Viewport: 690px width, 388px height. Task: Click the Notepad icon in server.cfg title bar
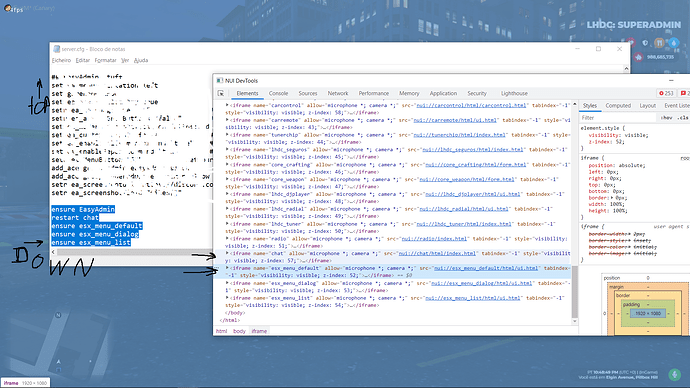pos(56,49)
